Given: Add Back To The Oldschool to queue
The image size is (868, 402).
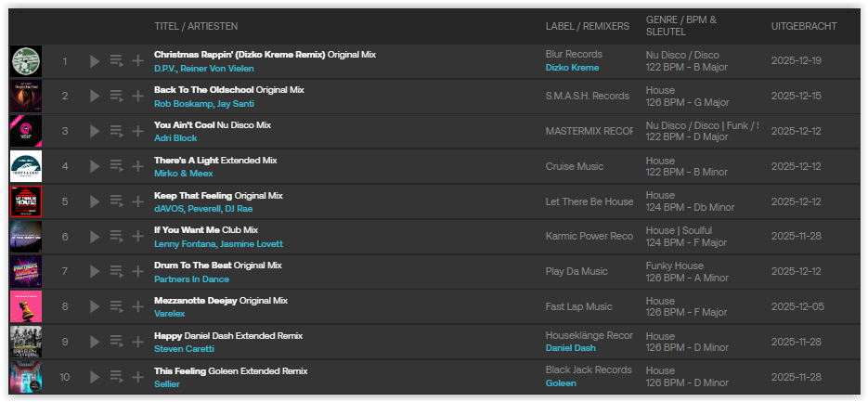Looking at the screenshot, I should click(116, 96).
